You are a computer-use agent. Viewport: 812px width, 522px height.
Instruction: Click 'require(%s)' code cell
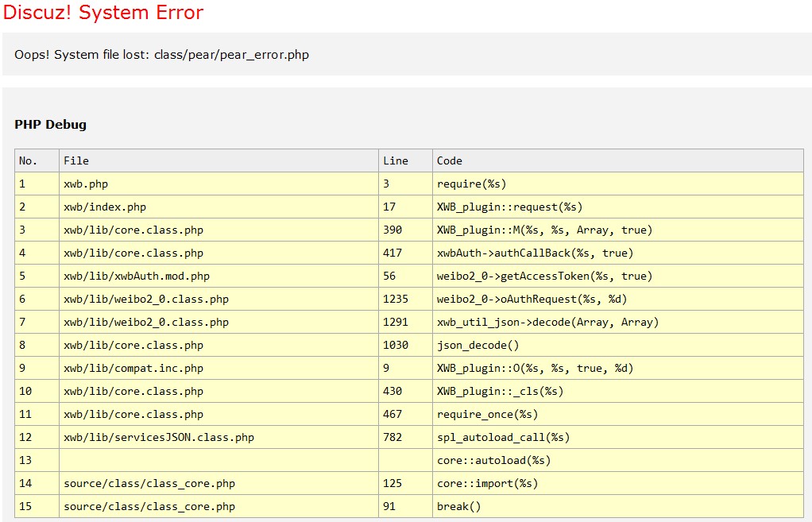click(x=618, y=184)
